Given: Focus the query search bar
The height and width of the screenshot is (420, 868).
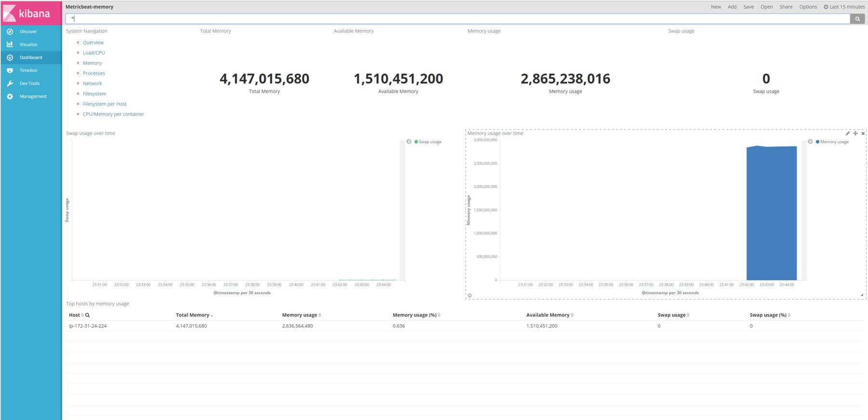Looking at the screenshot, I should pos(458,19).
